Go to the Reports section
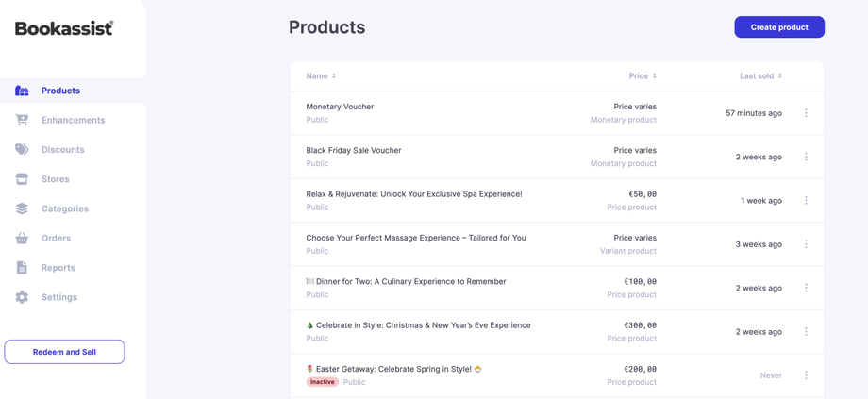 coord(58,268)
